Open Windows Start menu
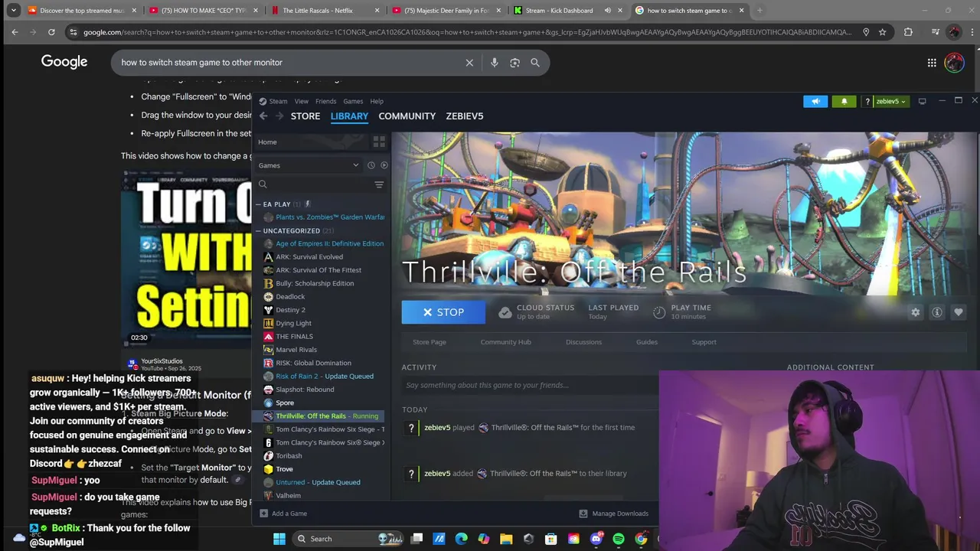The height and width of the screenshot is (551, 980). click(279, 539)
